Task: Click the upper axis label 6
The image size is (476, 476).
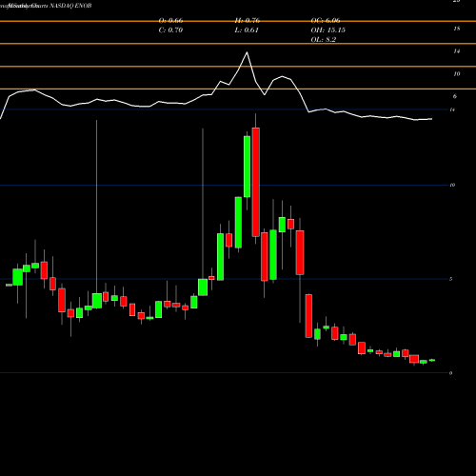Action: tap(455, 96)
